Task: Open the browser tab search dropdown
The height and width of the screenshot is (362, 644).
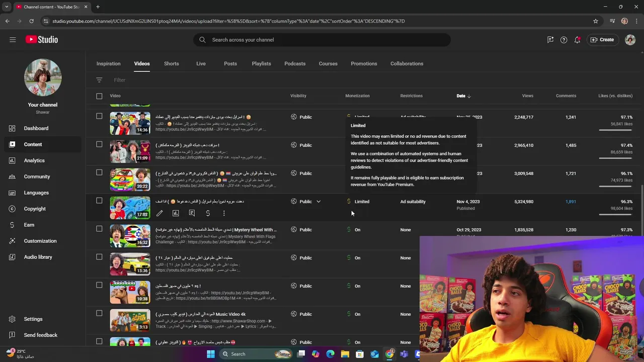Action: [7, 7]
